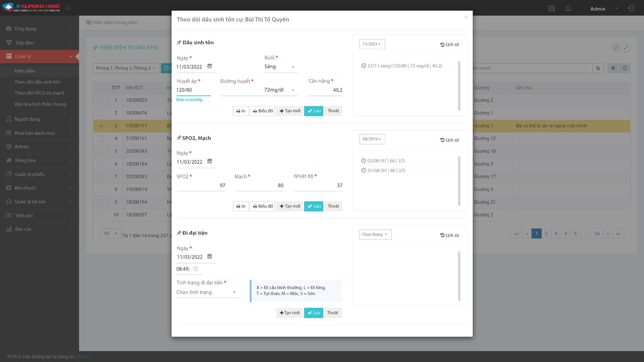Click Lưu in Đi đại tiện section
Viewport: 644px width, 362px height.
(x=313, y=313)
